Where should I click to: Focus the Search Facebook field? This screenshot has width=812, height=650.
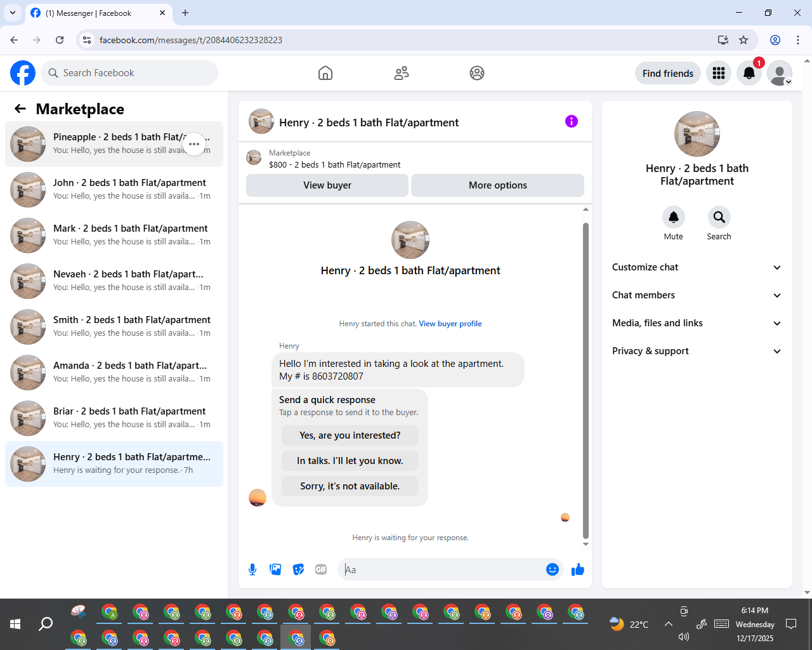pyautogui.click(x=129, y=73)
